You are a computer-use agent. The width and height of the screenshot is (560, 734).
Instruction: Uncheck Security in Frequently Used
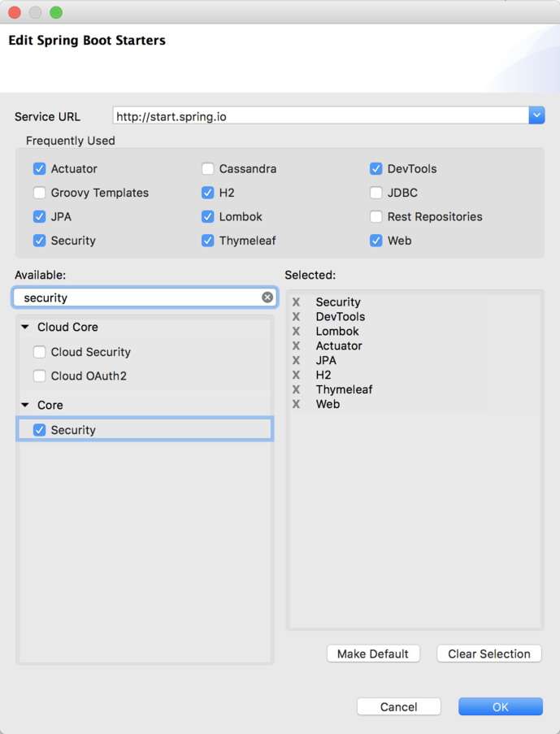(39, 240)
